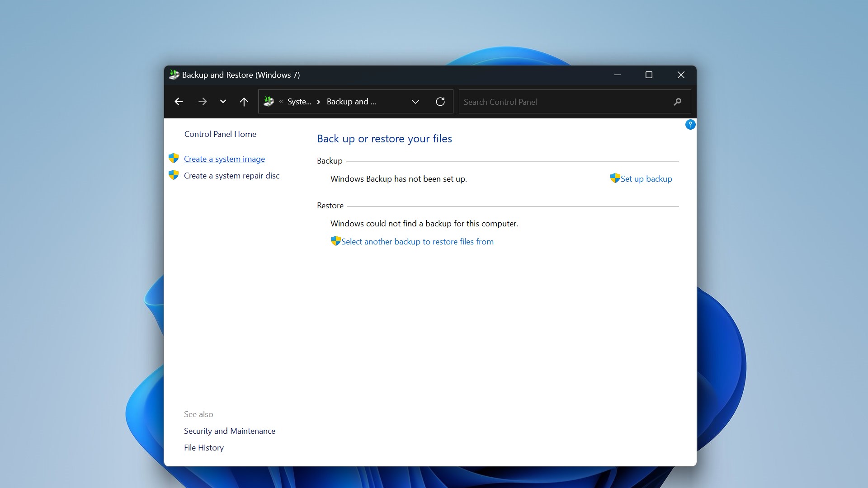Open Security and Maintenance
This screenshot has height=488, width=868.
click(230, 431)
